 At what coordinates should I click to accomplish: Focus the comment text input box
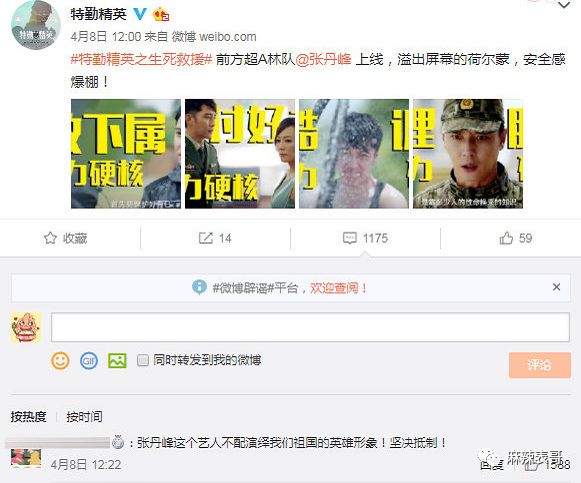[x=310, y=327]
